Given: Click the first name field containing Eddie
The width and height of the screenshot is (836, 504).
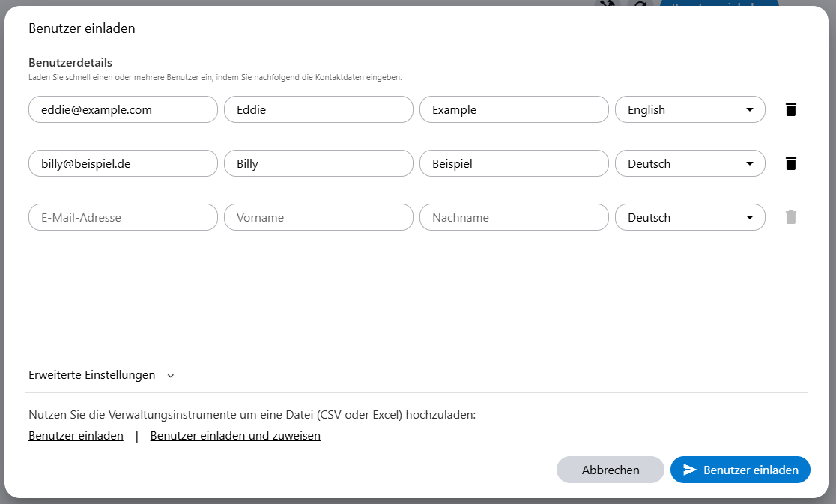Looking at the screenshot, I should coord(318,109).
